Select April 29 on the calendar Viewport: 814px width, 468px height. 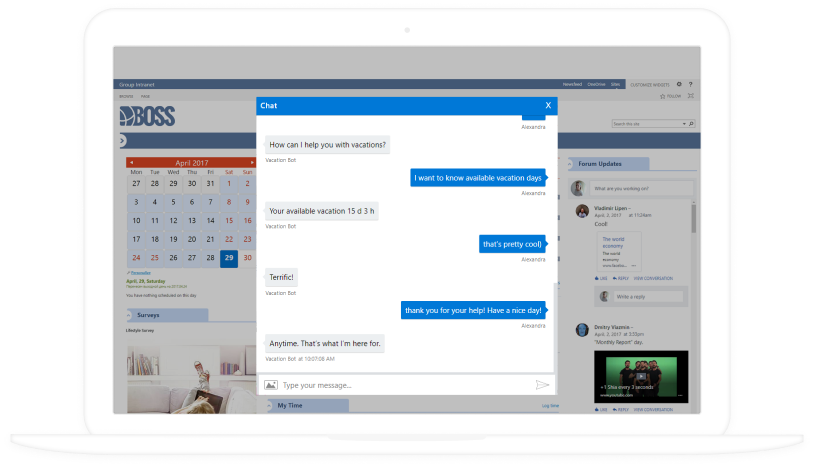tap(229, 258)
